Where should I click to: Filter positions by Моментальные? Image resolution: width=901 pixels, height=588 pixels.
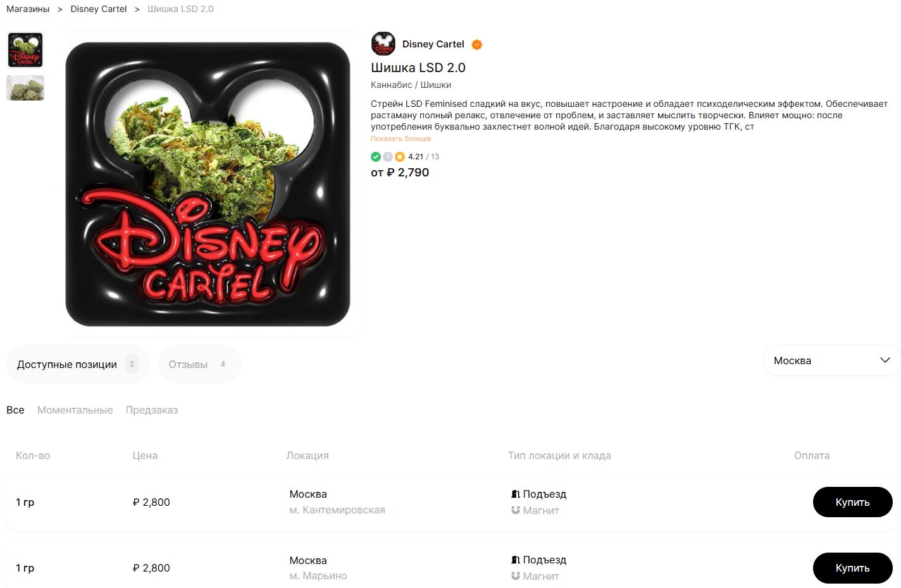75,410
